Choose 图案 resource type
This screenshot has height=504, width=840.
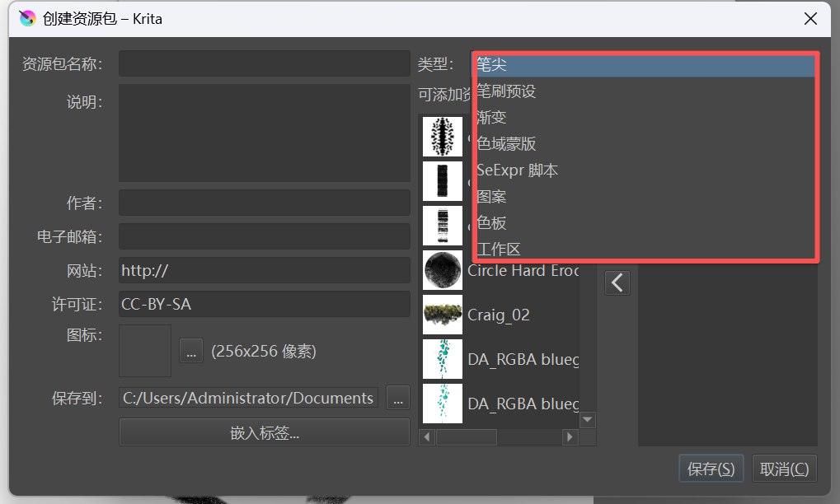coord(492,197)
